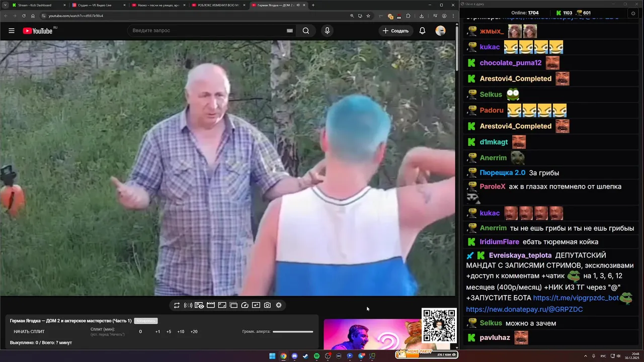
Task: Add +1 minute to split
Action: pos(157,332)
